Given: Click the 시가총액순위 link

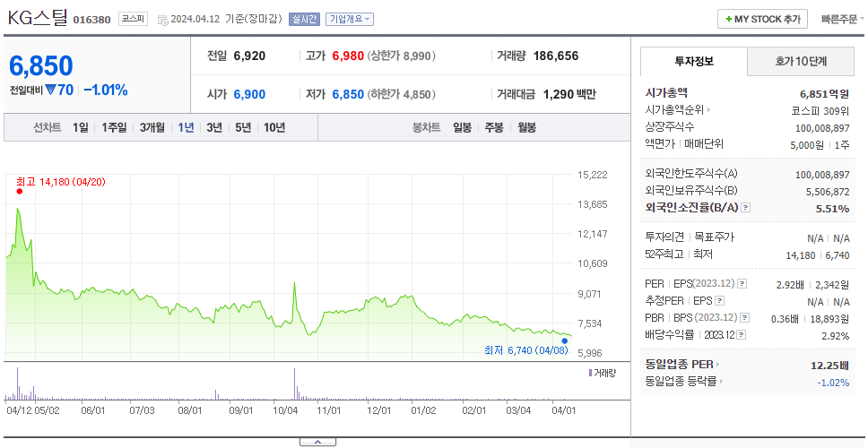Looking at the screenshot, I should click(x=675, y=110).
